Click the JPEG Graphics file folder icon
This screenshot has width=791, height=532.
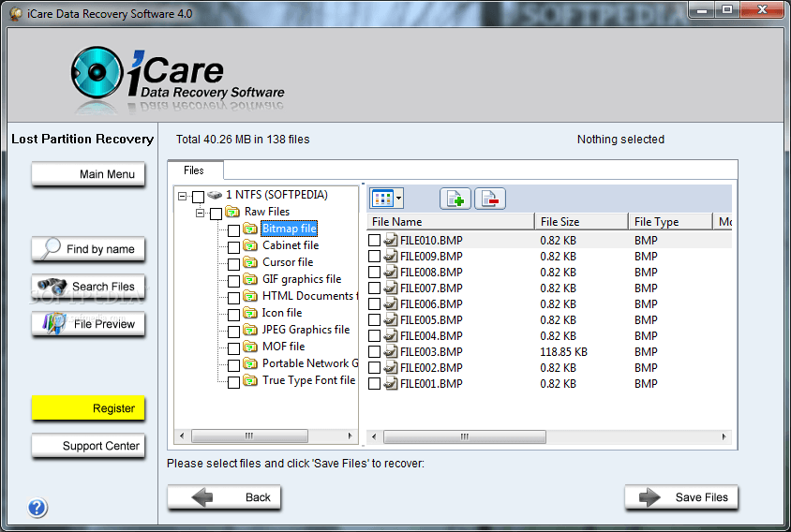tap(250, 330)
